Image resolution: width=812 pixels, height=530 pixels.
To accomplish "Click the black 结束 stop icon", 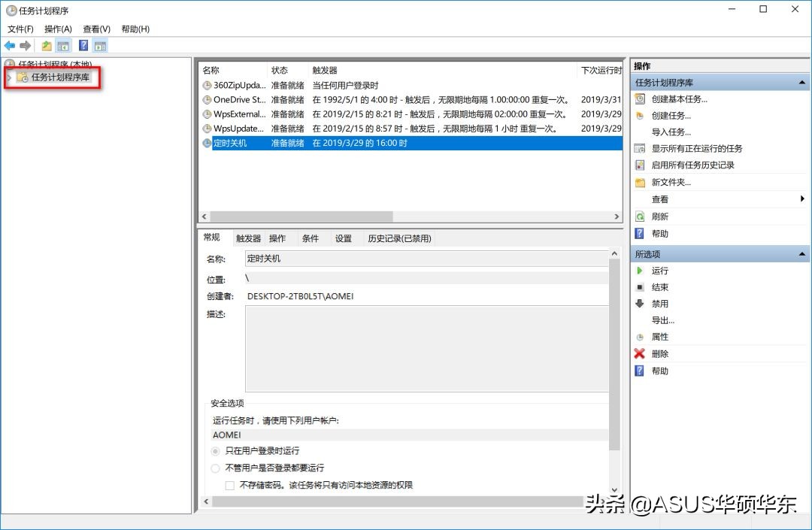I will tap(640, 287).
